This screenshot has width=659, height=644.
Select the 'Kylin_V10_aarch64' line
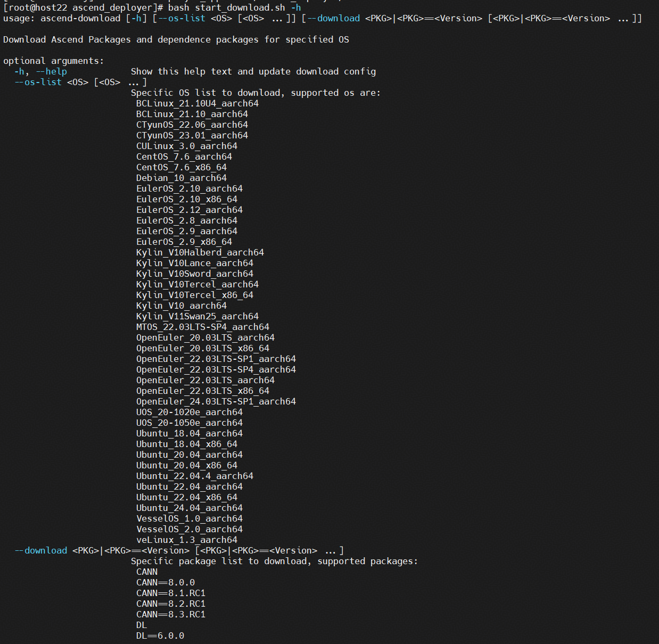click(182, 306)
